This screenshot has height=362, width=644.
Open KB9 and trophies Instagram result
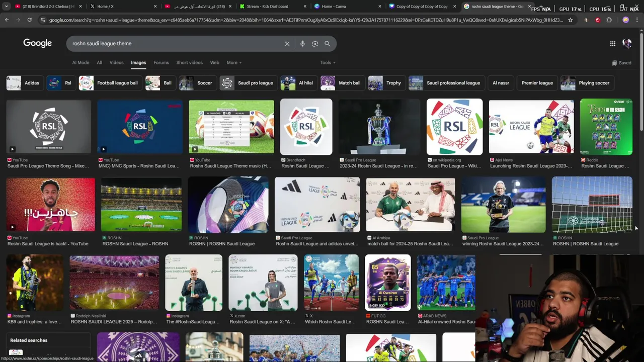[x=34, y=322]
